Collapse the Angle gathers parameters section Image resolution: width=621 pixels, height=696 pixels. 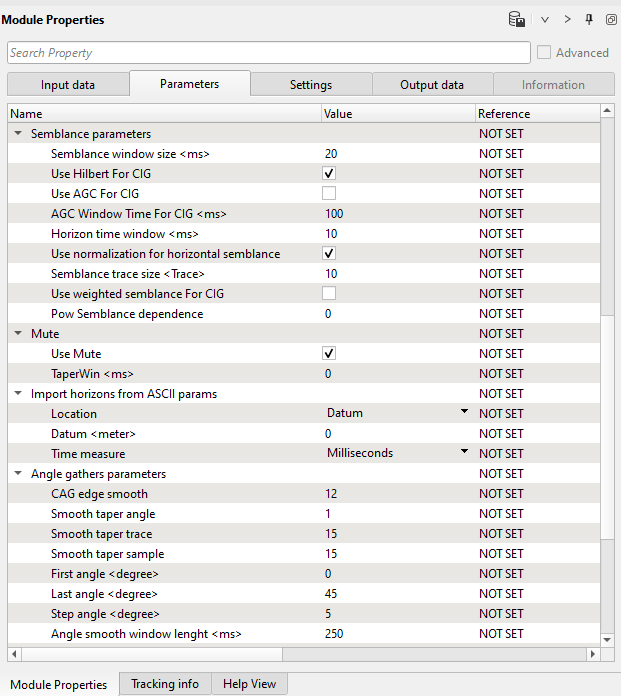[18, 474]
